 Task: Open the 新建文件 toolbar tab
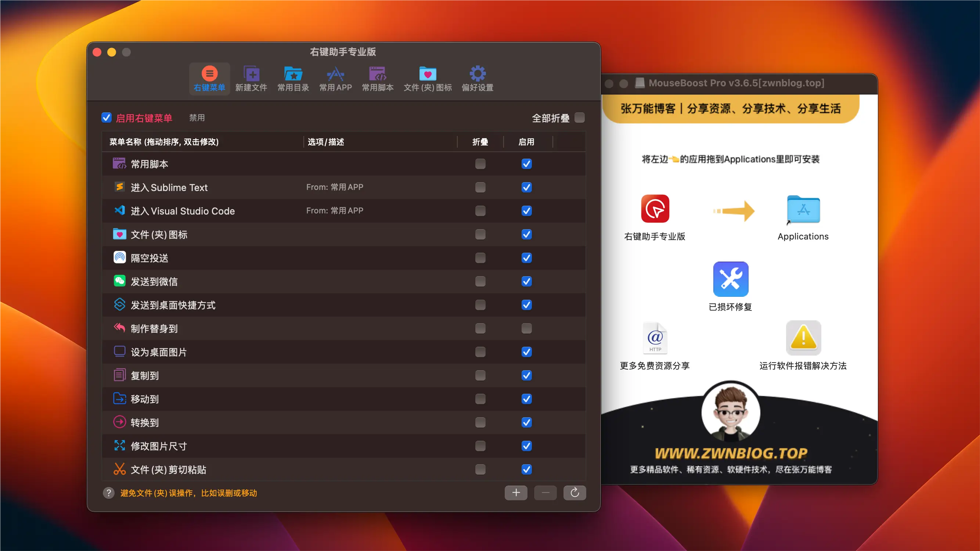pyautogui.click(x=251, y=79)
